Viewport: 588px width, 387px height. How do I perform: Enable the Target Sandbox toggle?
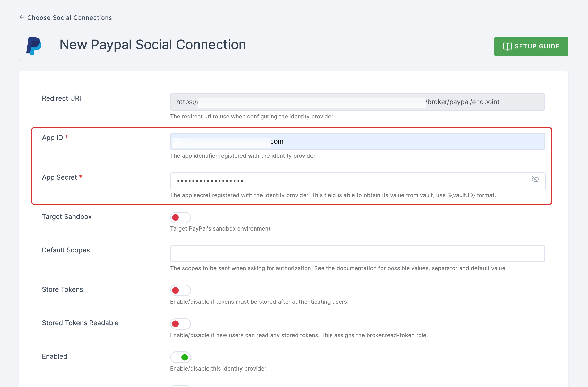(180, 217)
